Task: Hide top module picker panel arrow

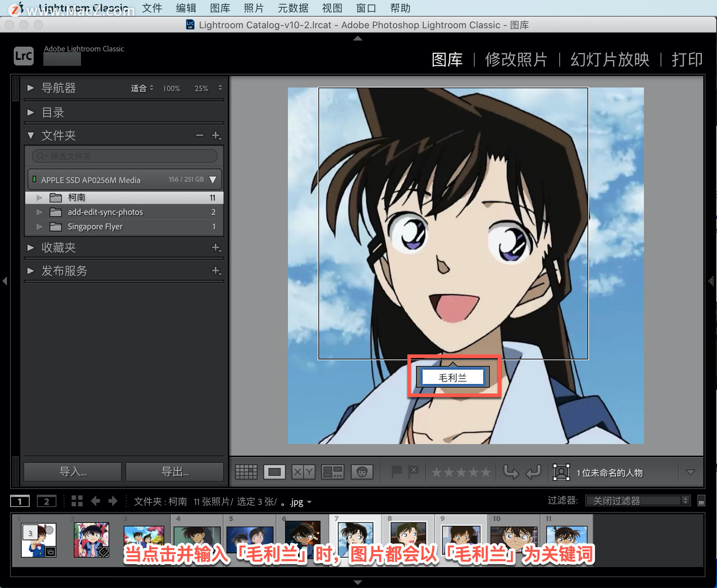Action: [x=358, y=38]
